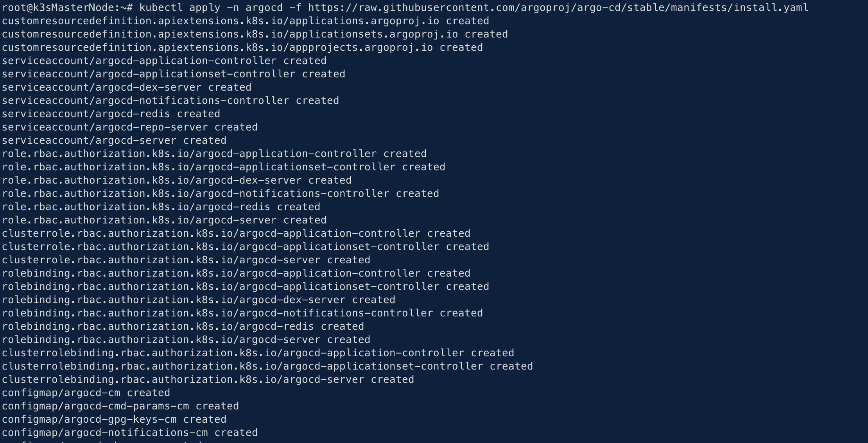Click the serviceaccount/argocd-repo-server line

129,127
